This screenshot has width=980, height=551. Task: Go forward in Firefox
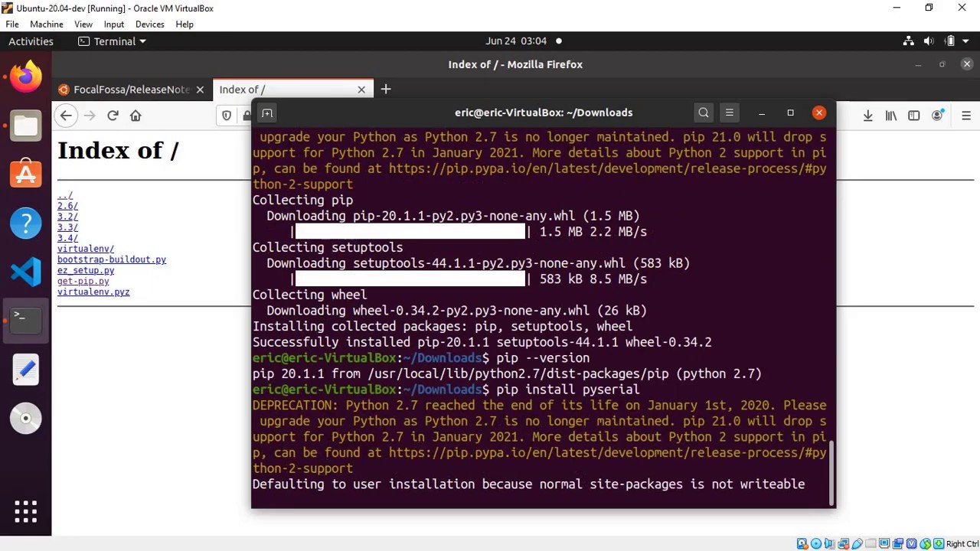pos(90,116)
